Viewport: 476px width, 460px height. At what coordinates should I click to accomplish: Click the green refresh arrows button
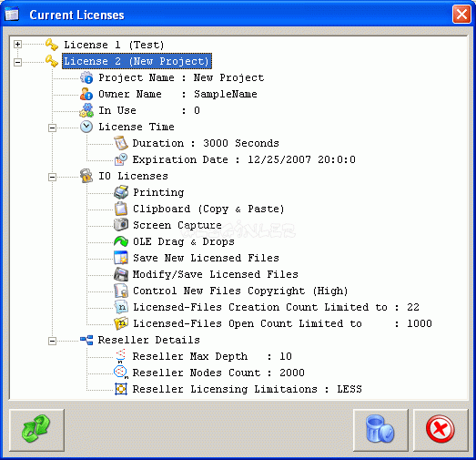coord(36,430)
